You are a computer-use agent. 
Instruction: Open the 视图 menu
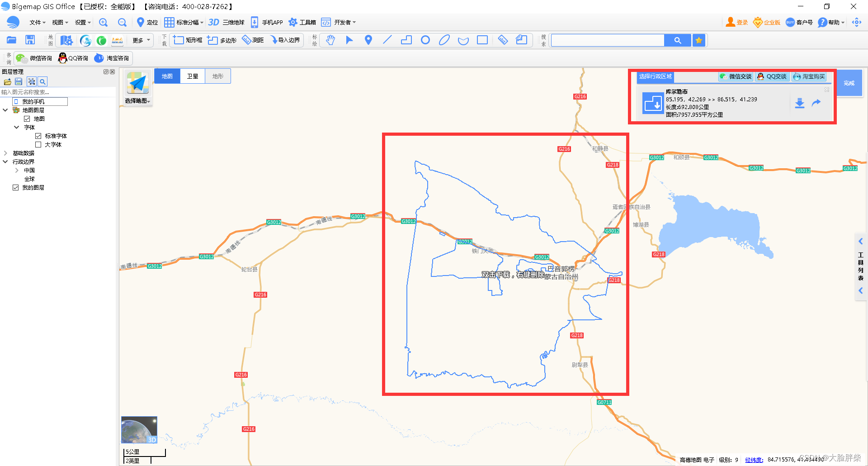pos(60,22)
